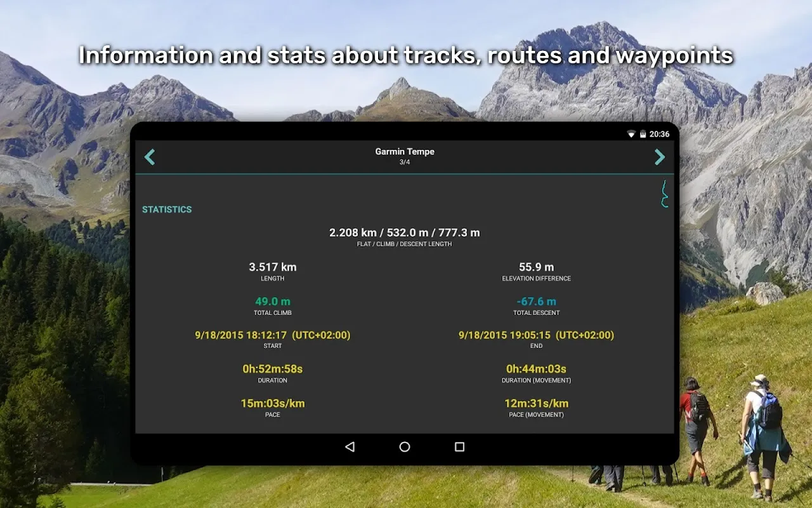
Task: Tap the 3.517 km length value
Action: [273, 267]
